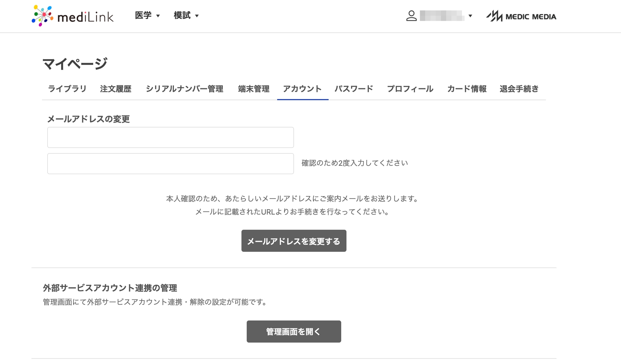Open the 注文履歴 tab

coord(116,89)
